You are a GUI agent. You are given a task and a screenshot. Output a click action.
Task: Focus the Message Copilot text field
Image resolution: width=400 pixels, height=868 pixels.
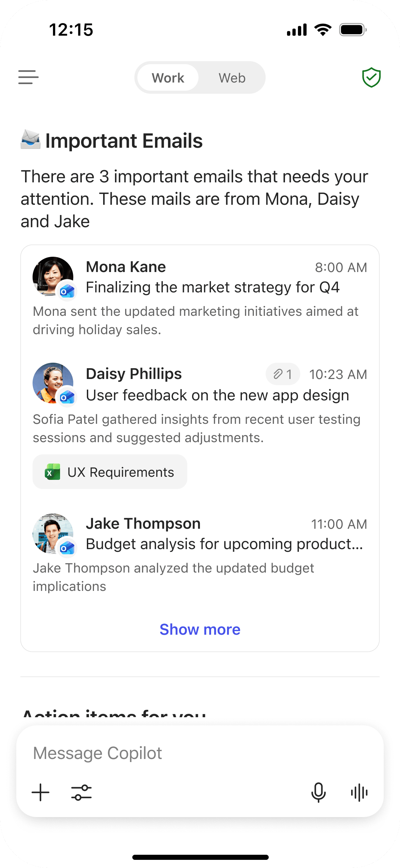(200, 753)
